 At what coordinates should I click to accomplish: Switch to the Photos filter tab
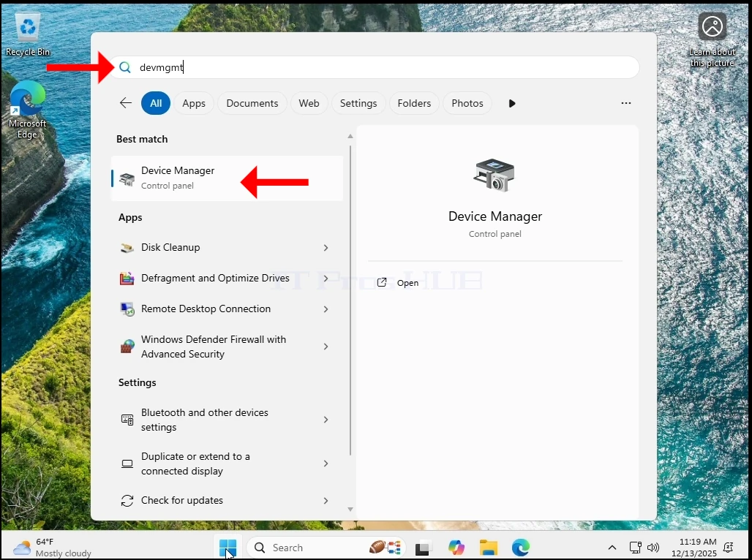coord(467,103)
